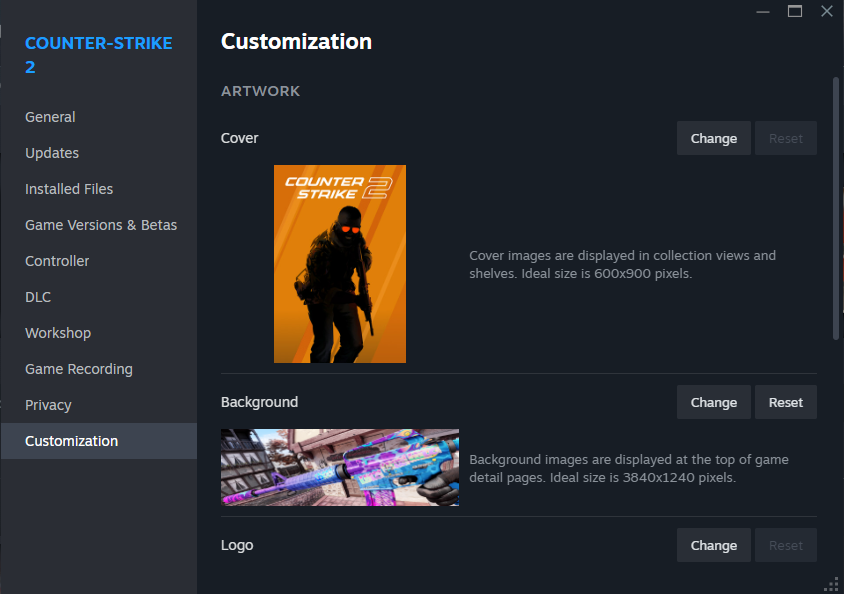Open the Privacy section
Viewport: 844px width, 594px height.
pyautogui.click(x=48, y=405)
